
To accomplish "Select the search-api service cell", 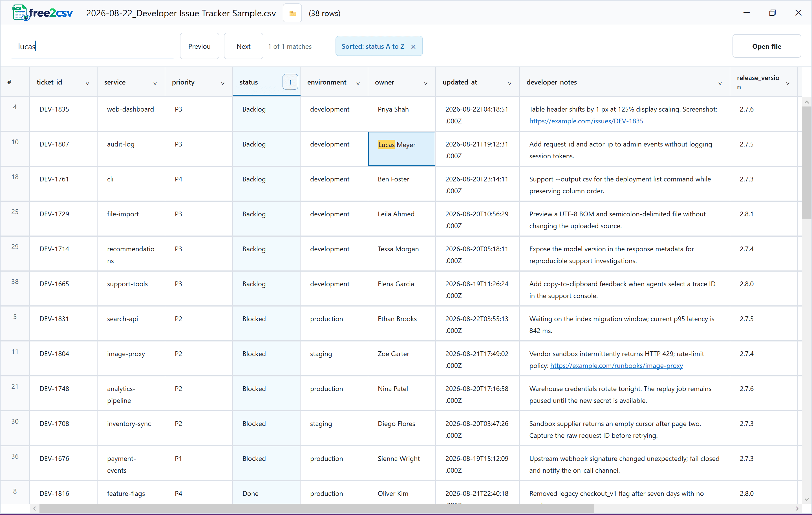I will (x=131, y=323).
